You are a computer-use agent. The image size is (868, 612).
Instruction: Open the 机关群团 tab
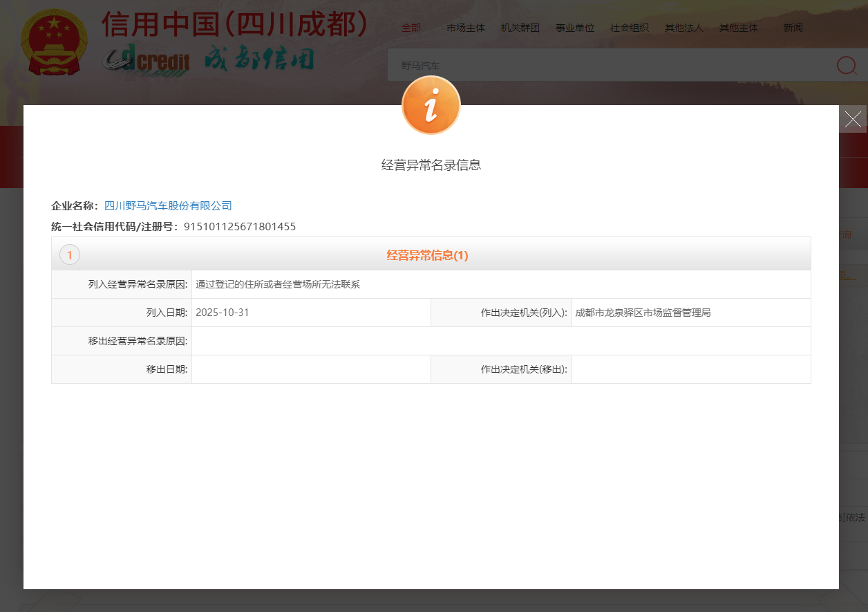click(x=520, y=28)
